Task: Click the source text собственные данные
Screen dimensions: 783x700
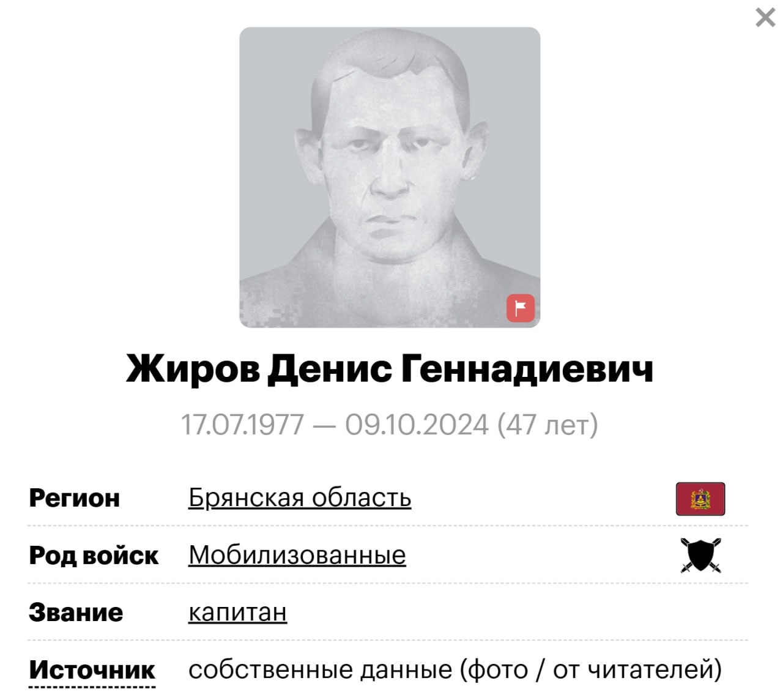Action: (320, 670)
